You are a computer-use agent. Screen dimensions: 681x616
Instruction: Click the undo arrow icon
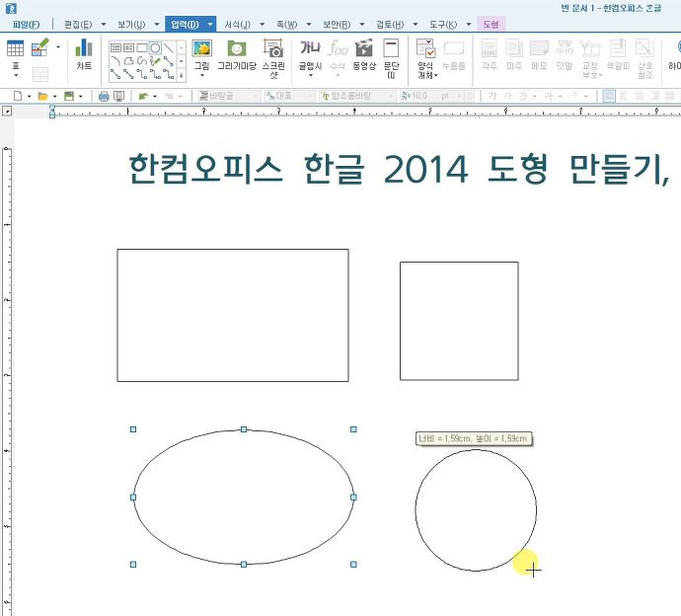[143, 96]
